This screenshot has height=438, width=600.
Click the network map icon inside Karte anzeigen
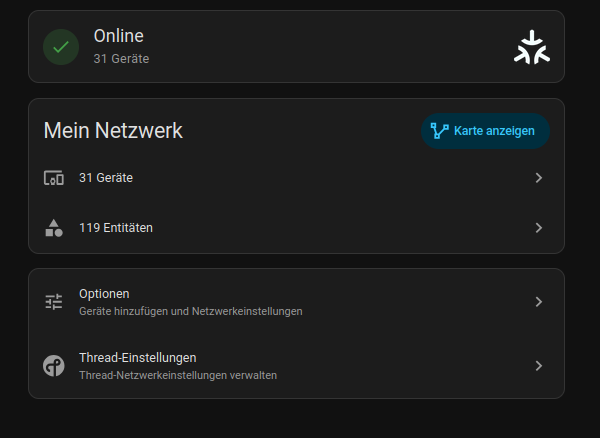(439, 131)
